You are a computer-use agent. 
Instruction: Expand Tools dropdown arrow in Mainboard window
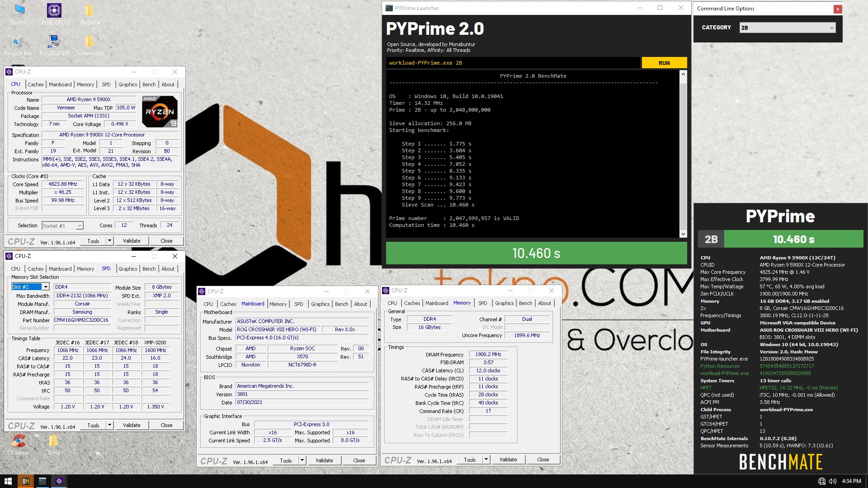coord(302,460)
